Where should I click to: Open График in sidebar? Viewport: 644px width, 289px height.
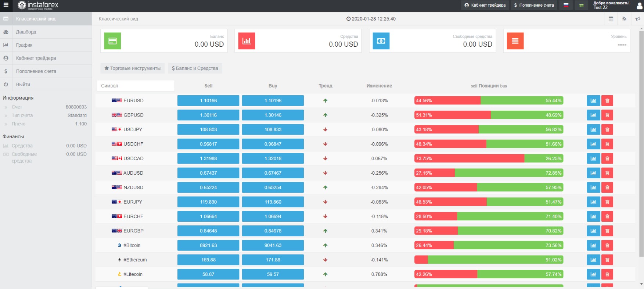[46, 45]
